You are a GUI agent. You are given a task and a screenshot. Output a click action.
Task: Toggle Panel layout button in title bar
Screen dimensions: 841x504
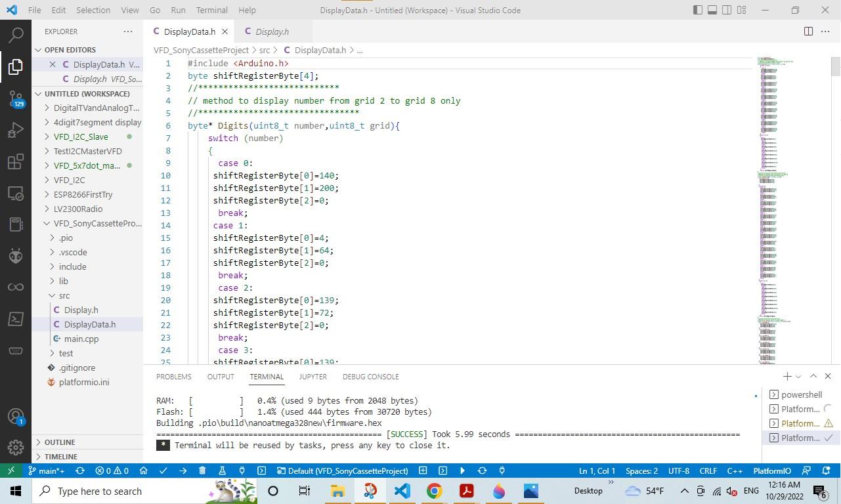[712, 10]
